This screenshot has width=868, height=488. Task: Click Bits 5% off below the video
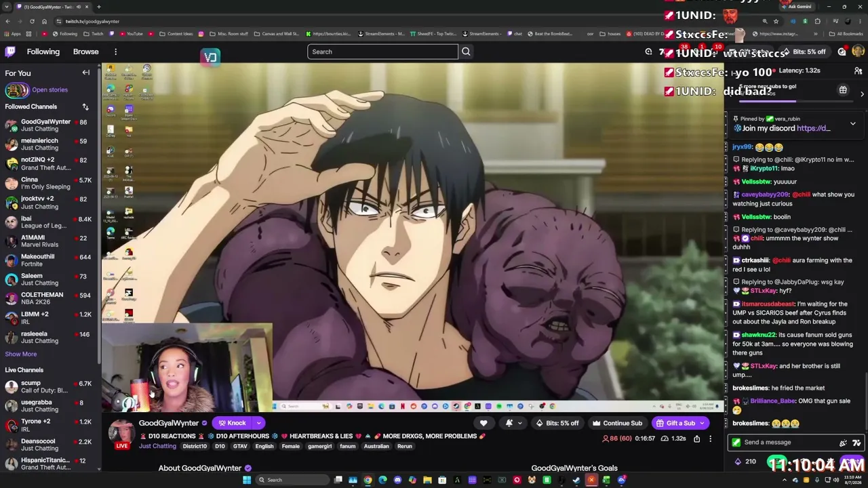coord(557,423)
